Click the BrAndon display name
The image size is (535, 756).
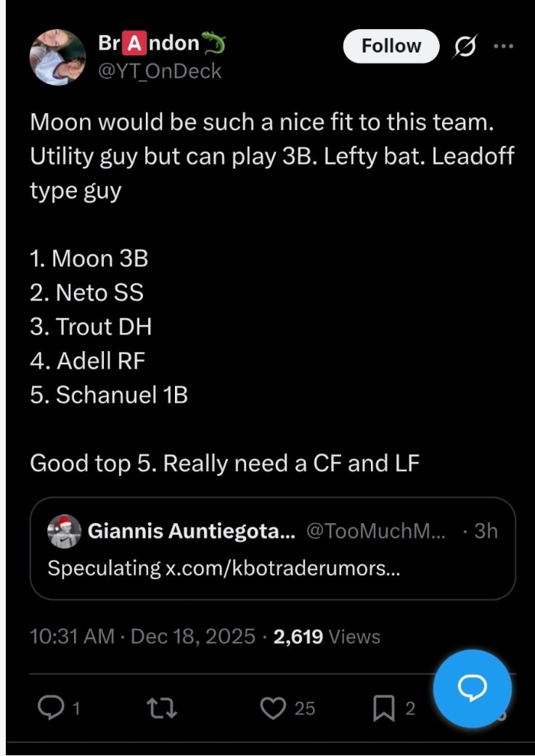[149, 44]
